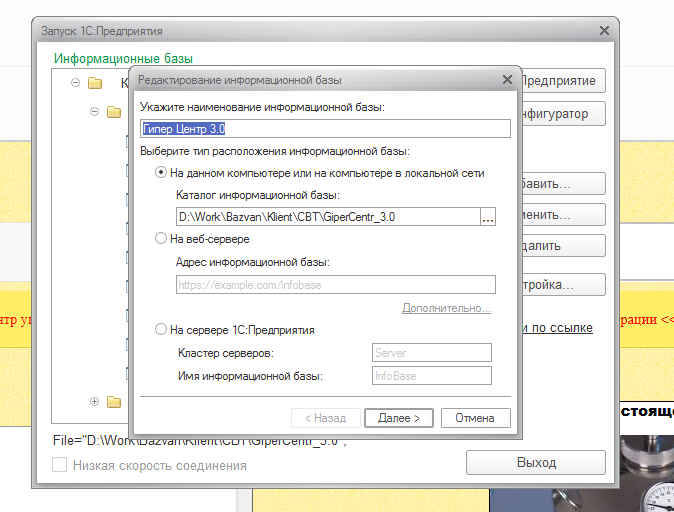Click the File= path text below the tree
Viewport: 674px width, 512px height.
tap(200, 441)
